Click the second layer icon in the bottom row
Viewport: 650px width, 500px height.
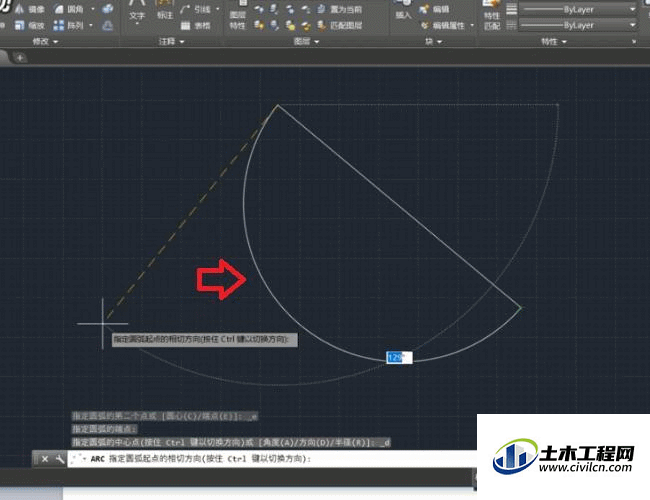point(274,26)
